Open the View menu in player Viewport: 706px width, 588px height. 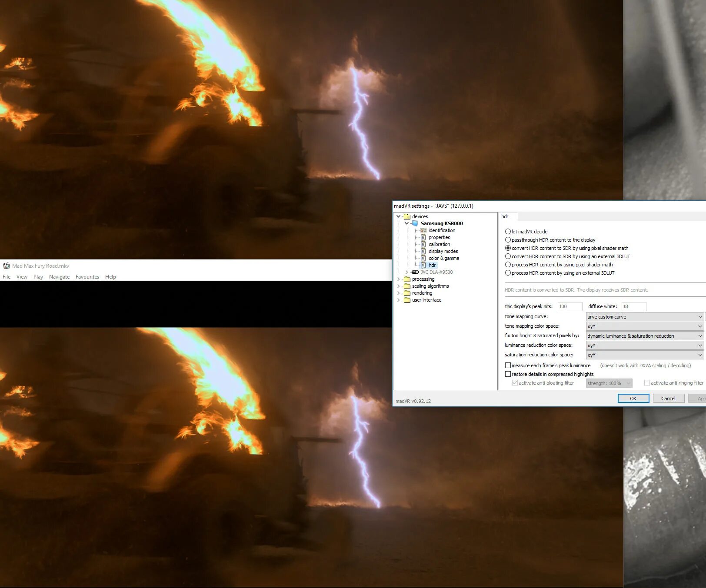click(x=22, y=277)
